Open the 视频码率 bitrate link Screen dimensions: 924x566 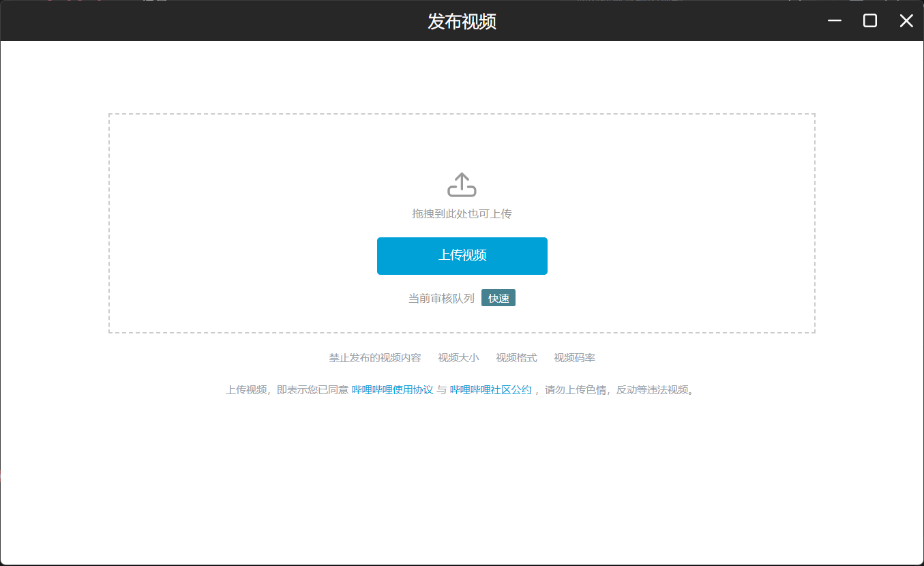pyautogui.click(x=575, y=357)
